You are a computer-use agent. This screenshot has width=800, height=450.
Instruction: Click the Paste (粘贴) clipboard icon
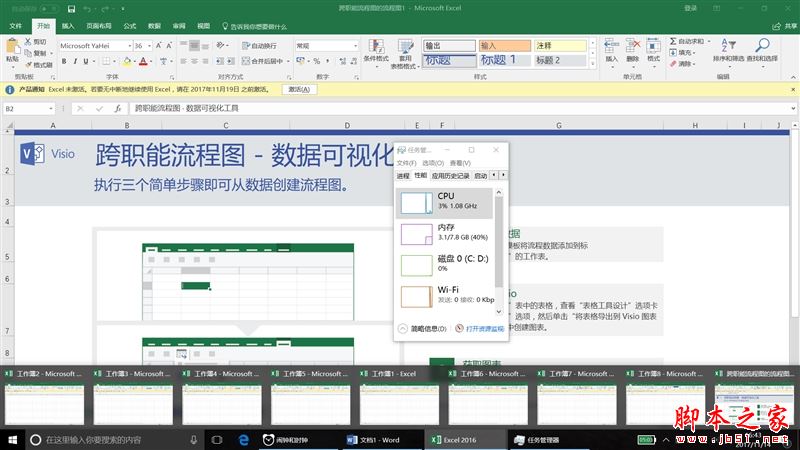(x=12, y=47)
